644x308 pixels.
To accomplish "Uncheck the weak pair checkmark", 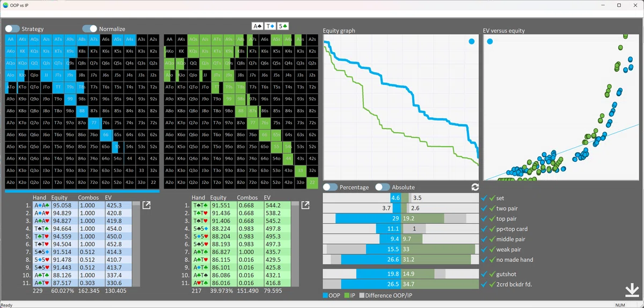I will 485,249.
